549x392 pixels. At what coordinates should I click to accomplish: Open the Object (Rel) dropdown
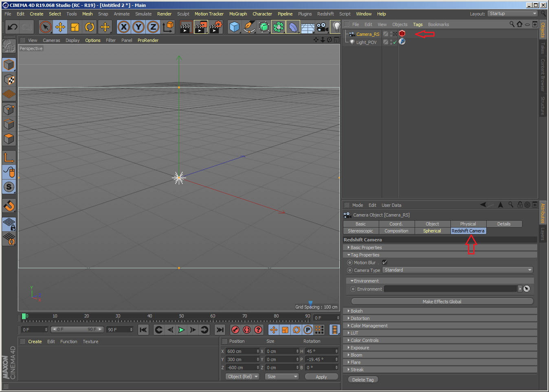[x=243, y=377]
